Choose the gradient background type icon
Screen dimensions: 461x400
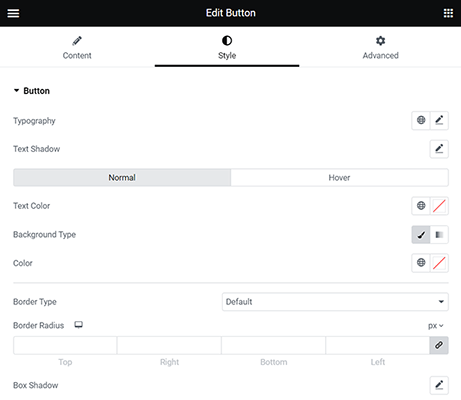point(439,235)
